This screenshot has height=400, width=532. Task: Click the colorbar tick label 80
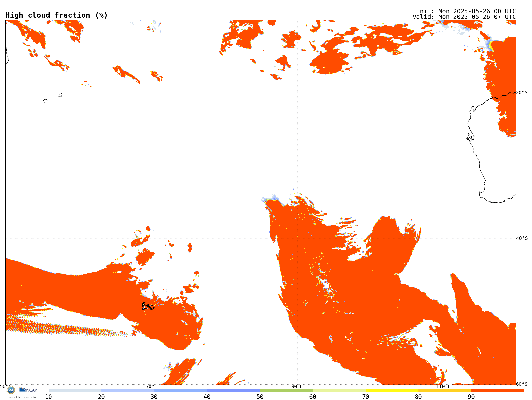pyautogui.click(x=418, y=397)
